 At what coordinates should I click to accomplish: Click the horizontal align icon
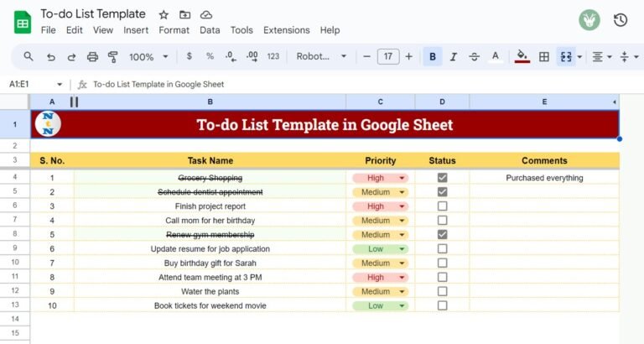(597, 57)
